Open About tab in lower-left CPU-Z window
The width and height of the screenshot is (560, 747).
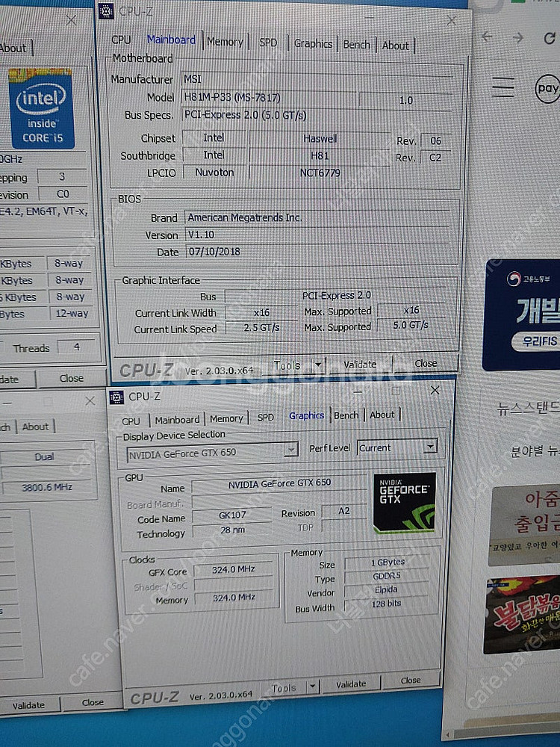coord(35,427)
